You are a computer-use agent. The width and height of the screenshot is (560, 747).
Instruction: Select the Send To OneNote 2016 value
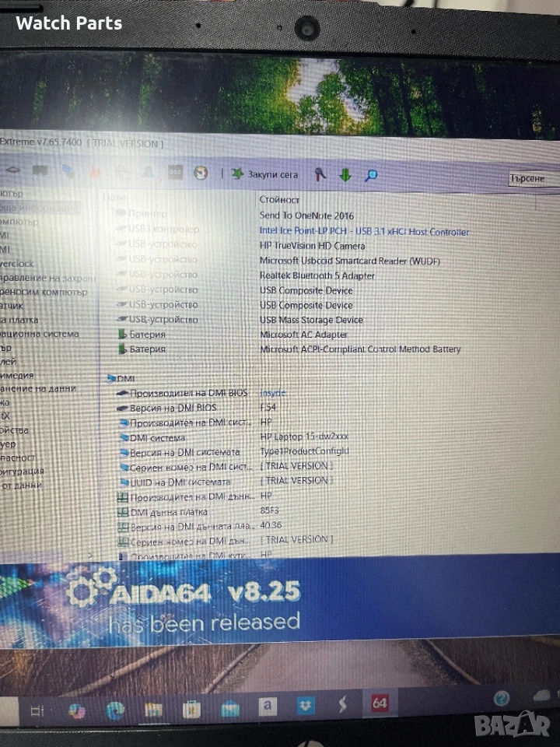(306, 216)
